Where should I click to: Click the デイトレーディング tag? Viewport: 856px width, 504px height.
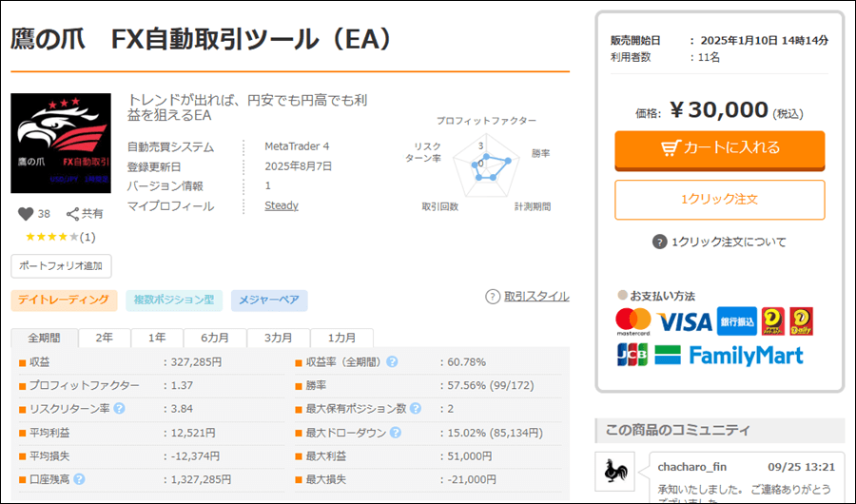(64, 300)
